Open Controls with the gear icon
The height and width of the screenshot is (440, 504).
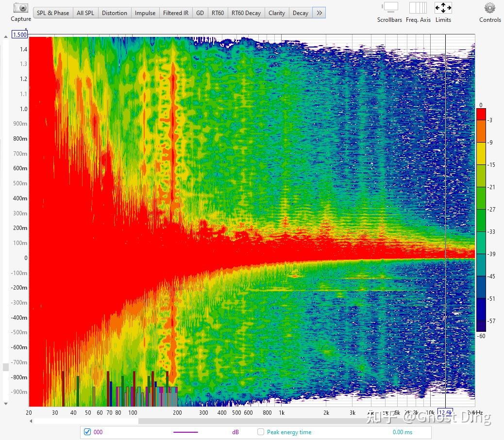(489, 8)
